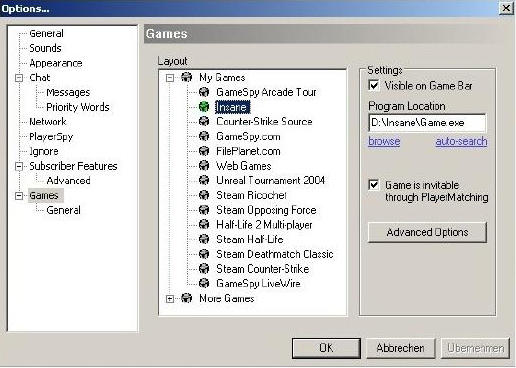Screen dimensions: 516x368
Task: Click the GameSpy LiveWire entry icon
Action: (204, 283)
